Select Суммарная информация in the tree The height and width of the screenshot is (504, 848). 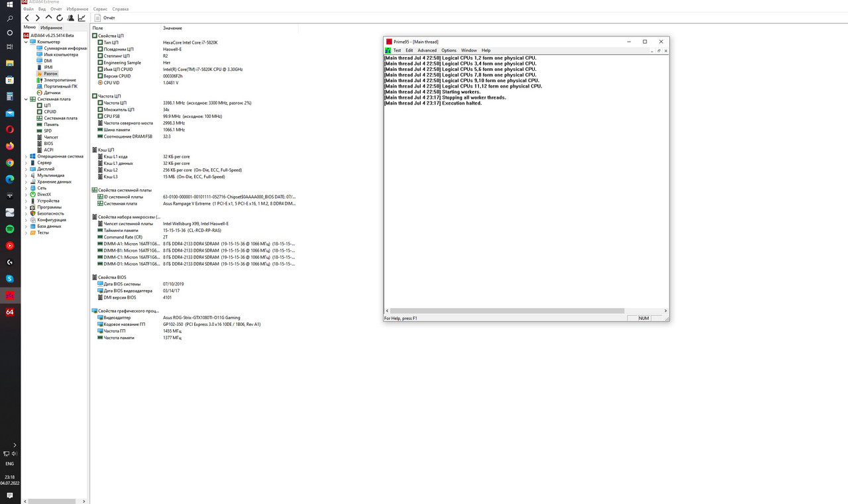point(65,48)
